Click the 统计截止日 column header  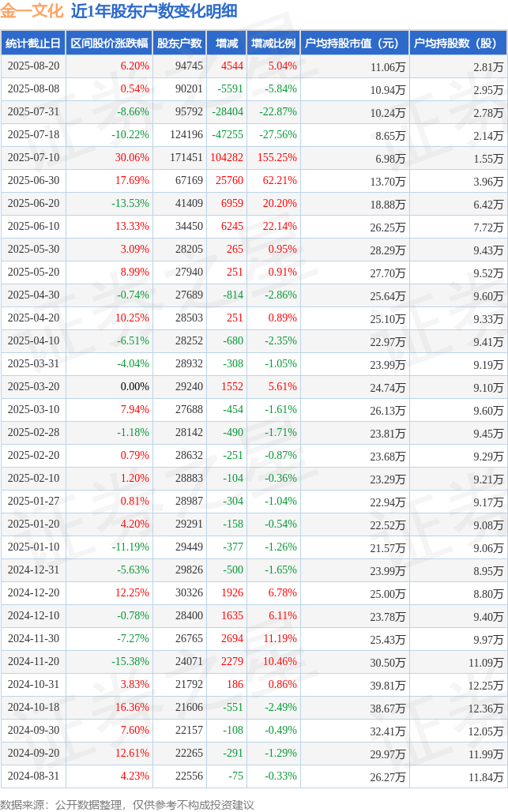pyautogui.click(x=33, y=43)
